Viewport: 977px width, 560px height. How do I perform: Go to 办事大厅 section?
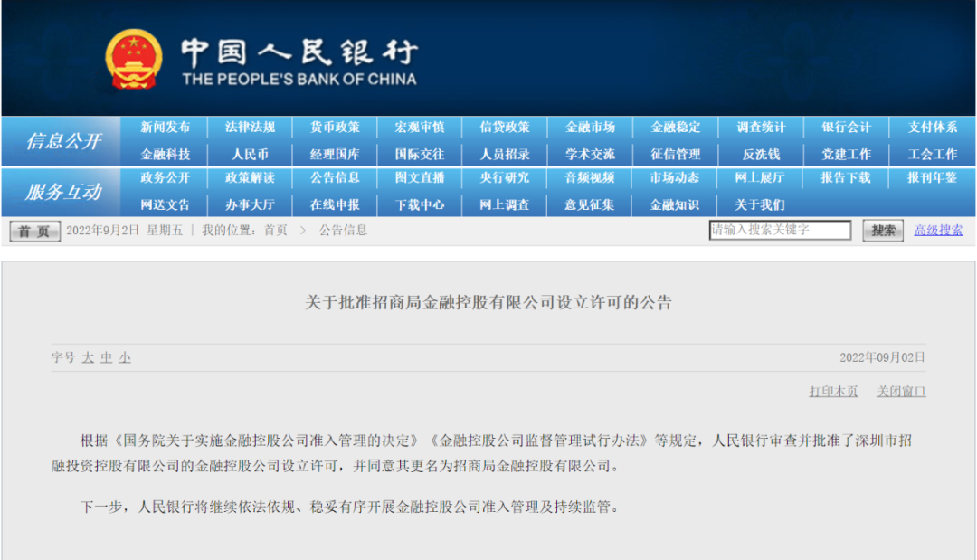tap(250, 204)
